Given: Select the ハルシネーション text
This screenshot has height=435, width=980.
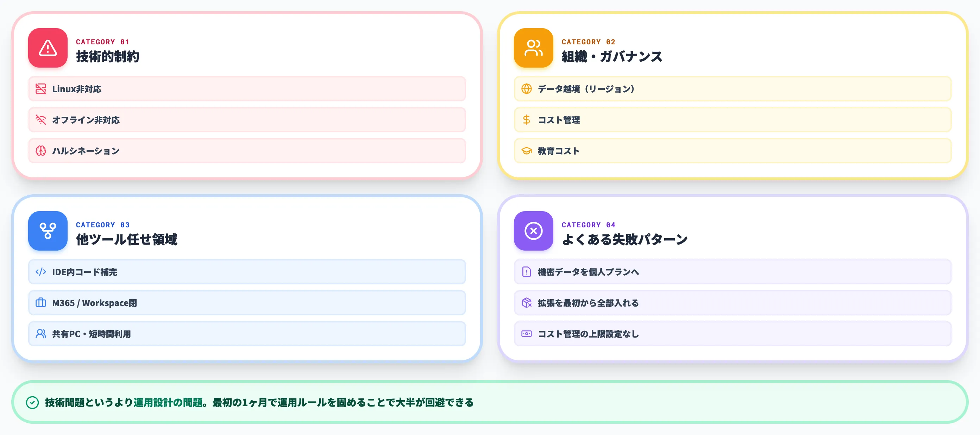Looking at the screenshot, I should (86, 151).
